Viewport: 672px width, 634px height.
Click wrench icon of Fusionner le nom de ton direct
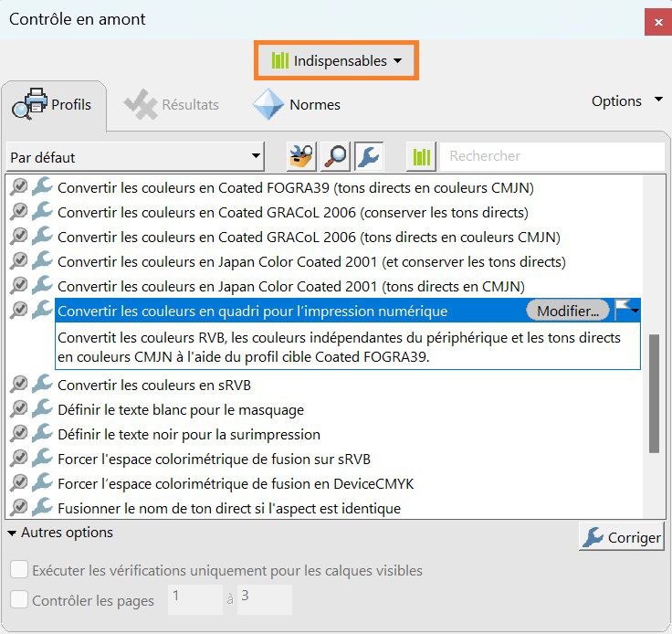(x=42, y=508)
